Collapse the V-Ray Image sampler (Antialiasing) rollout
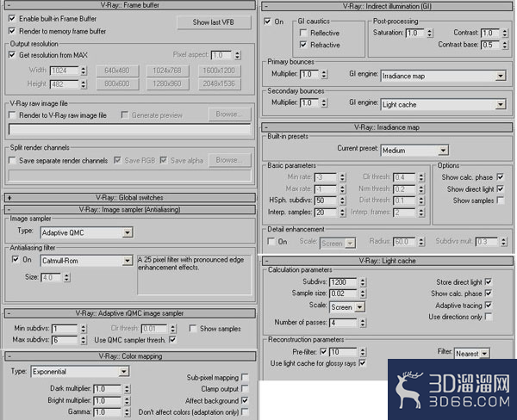This screenshot has width=517, height=420. coord(130,209)
